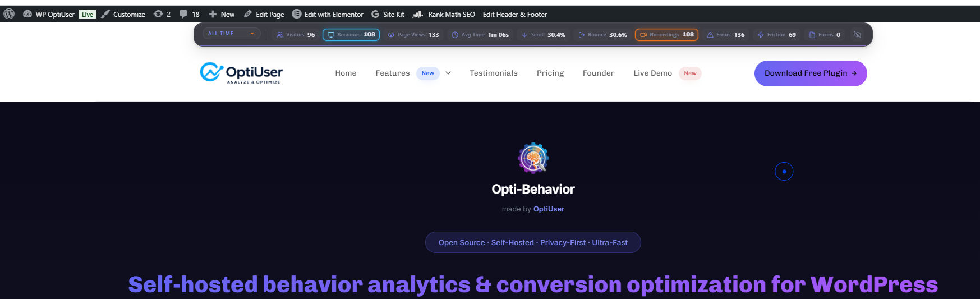Click the Opti-Behavior heading text
Image resolution: width=980 pixels, height=299 pixels.
[x=533, y=189]
